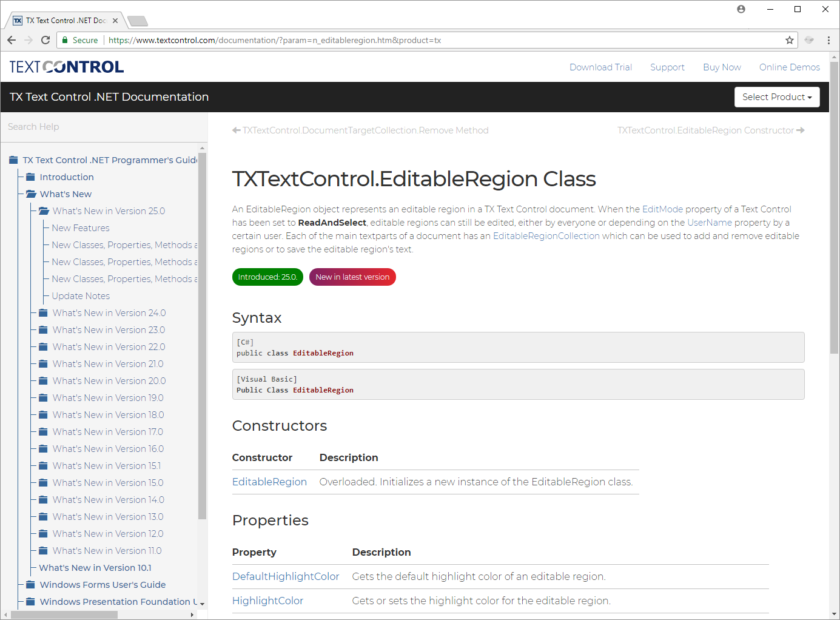Click the browser forward arrow

tap(29, 40)
